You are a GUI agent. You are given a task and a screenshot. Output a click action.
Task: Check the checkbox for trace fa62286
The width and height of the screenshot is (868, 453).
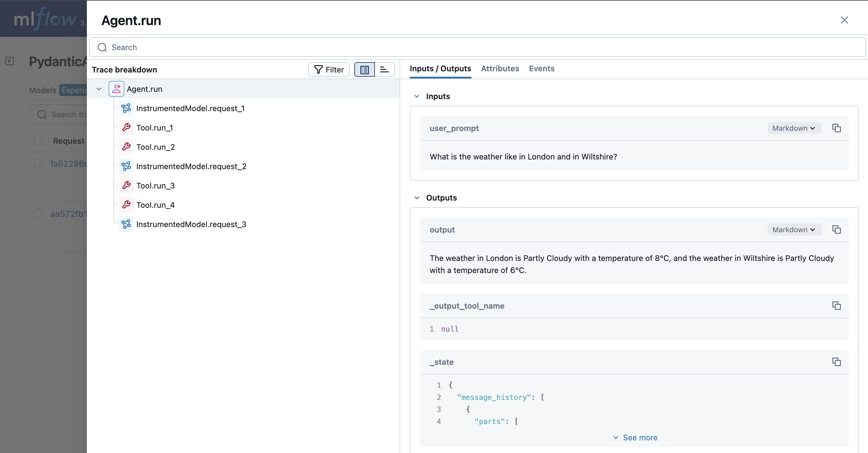point(39,163)
